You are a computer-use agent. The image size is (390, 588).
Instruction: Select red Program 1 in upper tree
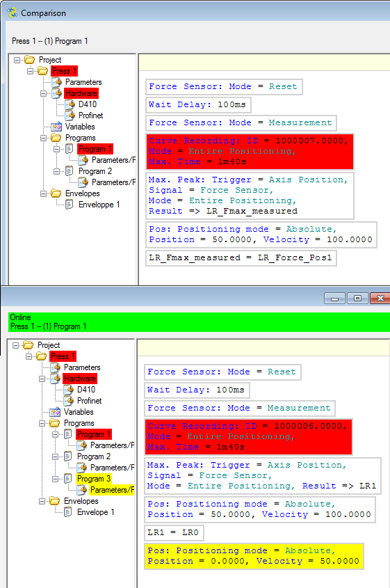(95, 149)
